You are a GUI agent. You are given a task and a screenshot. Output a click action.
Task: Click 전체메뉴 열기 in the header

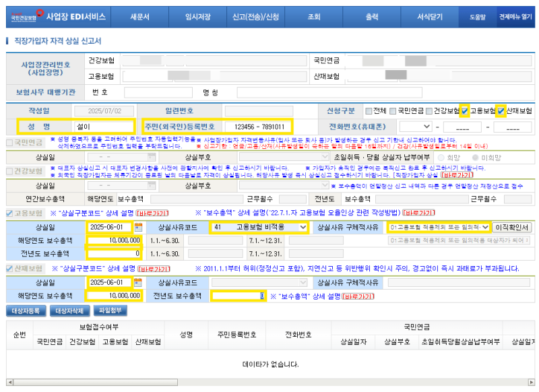point(515,16)
